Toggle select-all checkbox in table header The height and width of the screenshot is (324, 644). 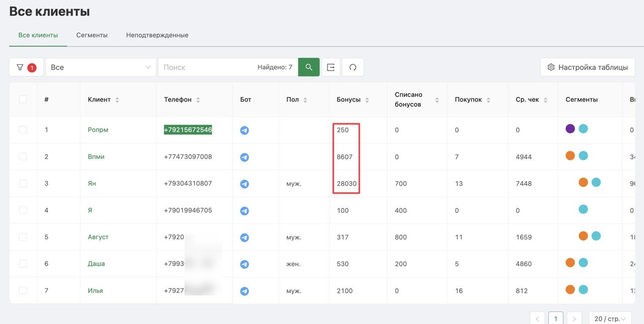click(23, 99)
